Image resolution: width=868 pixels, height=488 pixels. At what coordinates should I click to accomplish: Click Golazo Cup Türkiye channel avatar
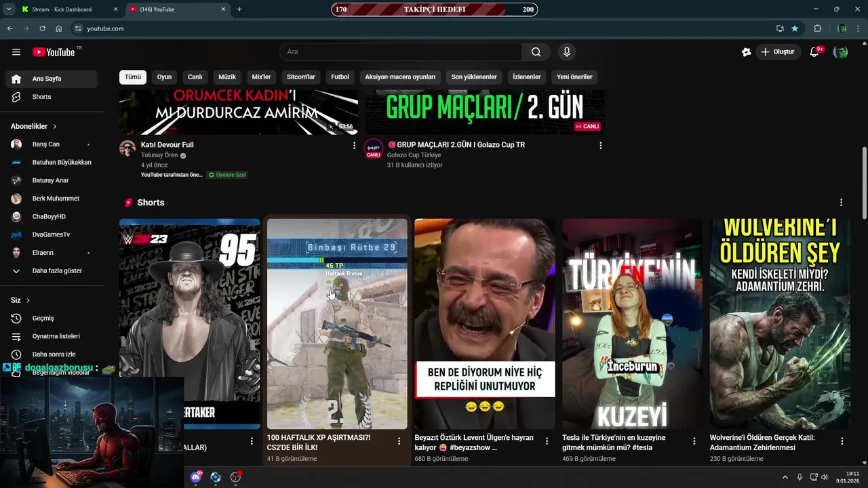point(374,148)
